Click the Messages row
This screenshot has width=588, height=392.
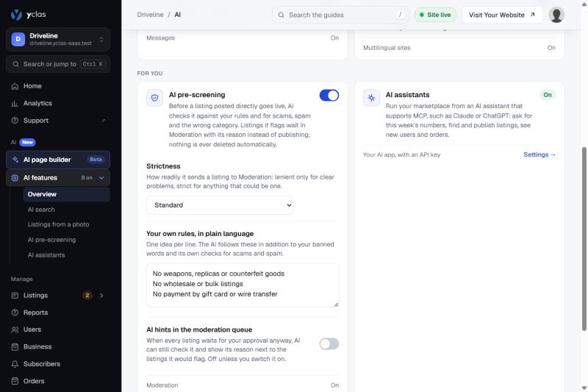(x=243, y=38)
